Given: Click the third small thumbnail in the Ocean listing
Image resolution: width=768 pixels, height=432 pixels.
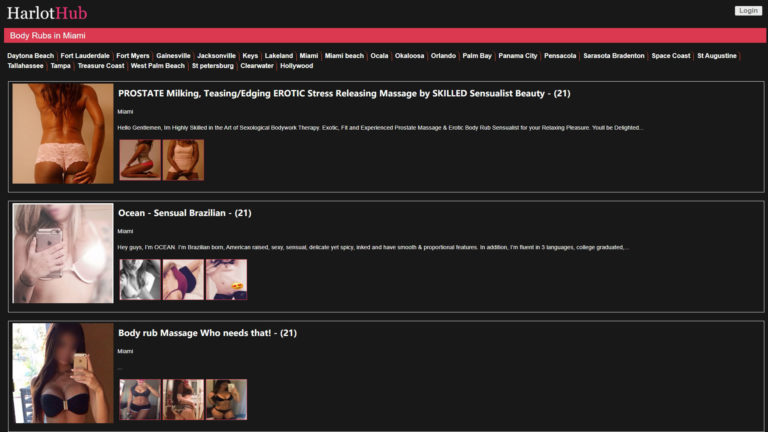Looking at the screenshot, I should pyautogui.click(x=226, y=280).
